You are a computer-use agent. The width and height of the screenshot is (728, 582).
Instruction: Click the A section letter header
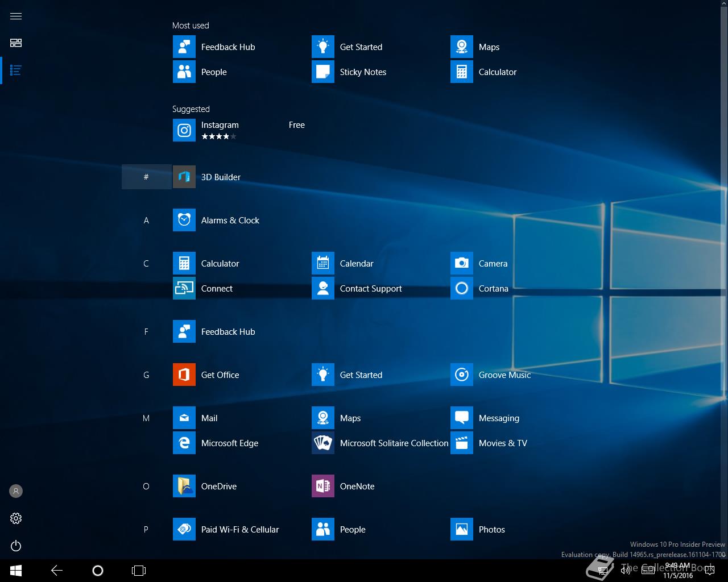pos(146,220)
